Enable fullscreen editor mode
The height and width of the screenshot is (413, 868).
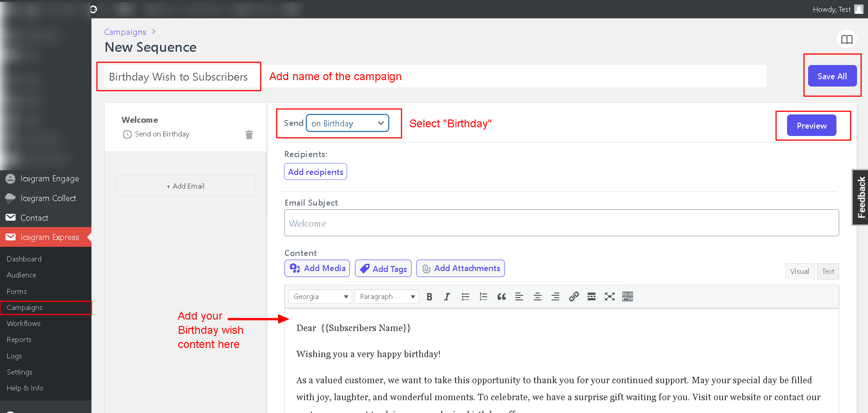coord(609,297)
